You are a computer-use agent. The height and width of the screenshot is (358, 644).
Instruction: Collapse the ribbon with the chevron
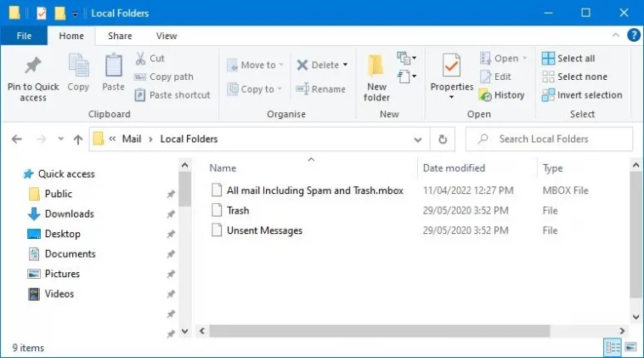[x=616, y=36]
